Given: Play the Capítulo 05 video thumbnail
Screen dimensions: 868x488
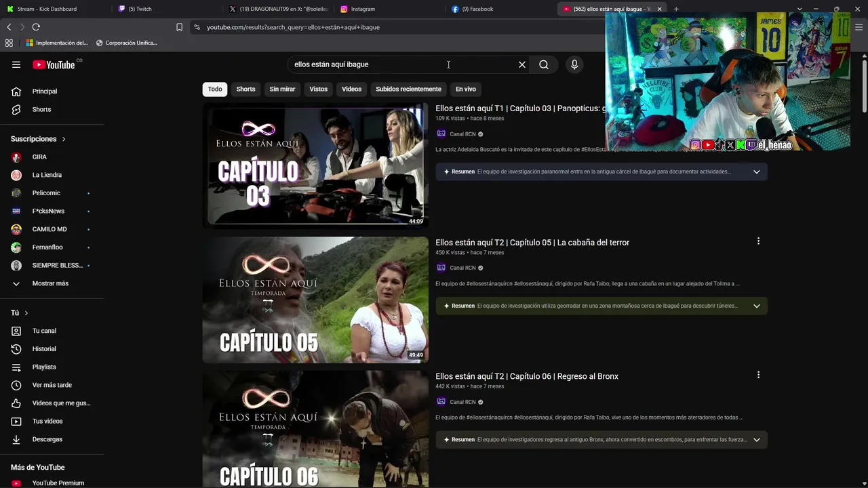Looking at the screenshot, I should click(315, 300).
